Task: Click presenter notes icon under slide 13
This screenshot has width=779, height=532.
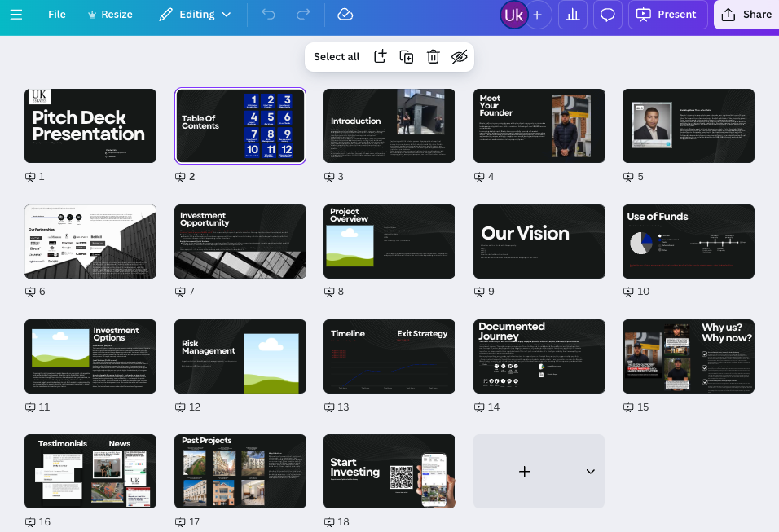Action: 329,407
